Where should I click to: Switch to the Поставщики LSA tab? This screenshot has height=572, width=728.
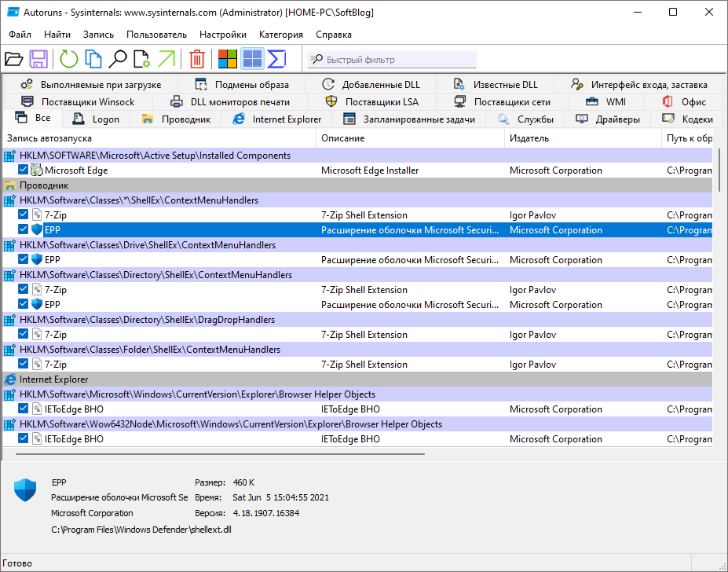point(371,102)
